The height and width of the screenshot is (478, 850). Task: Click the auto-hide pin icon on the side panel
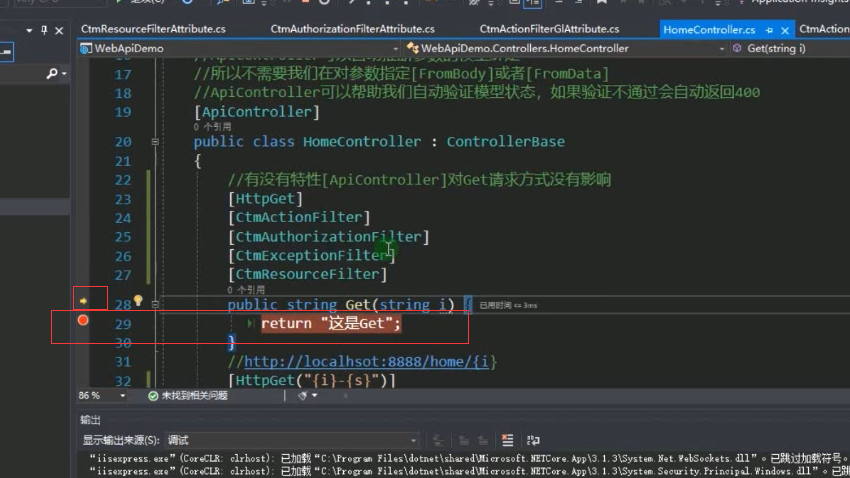pyautogui.click(x=44, y=30)
